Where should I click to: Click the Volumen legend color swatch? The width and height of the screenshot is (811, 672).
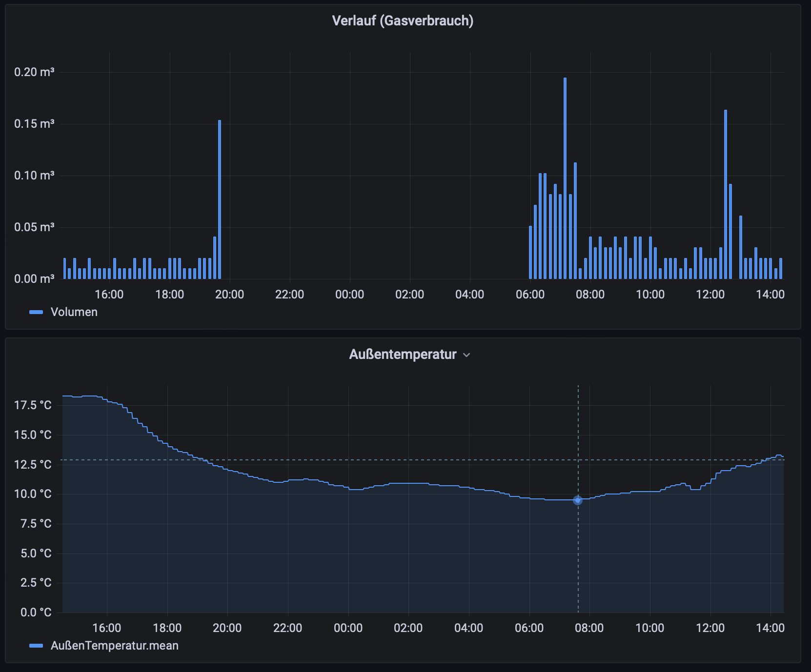coord(36,312)
